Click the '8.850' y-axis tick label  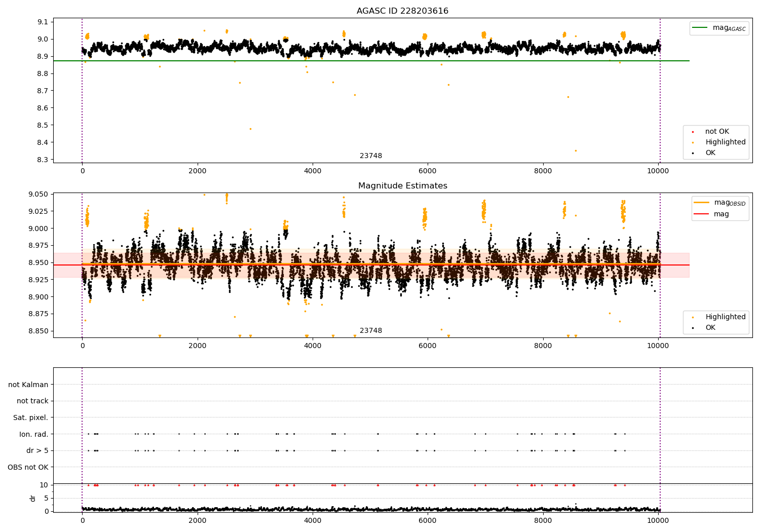39,331
